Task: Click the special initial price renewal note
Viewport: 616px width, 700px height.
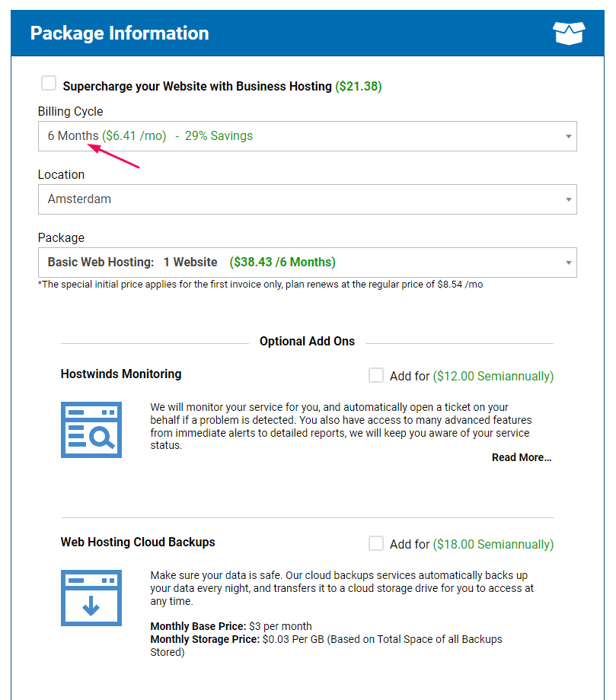Action: [x=260, y=285]
